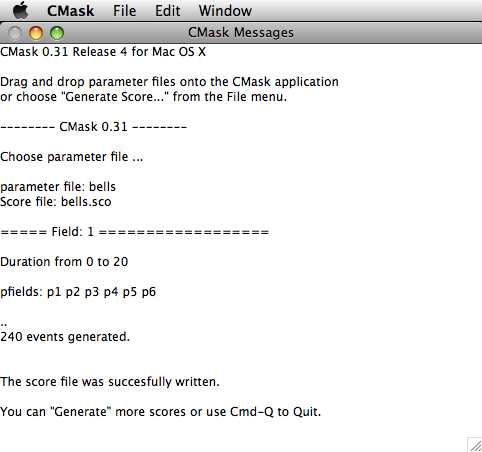Open the Edit menu

[x=167, y=11]
